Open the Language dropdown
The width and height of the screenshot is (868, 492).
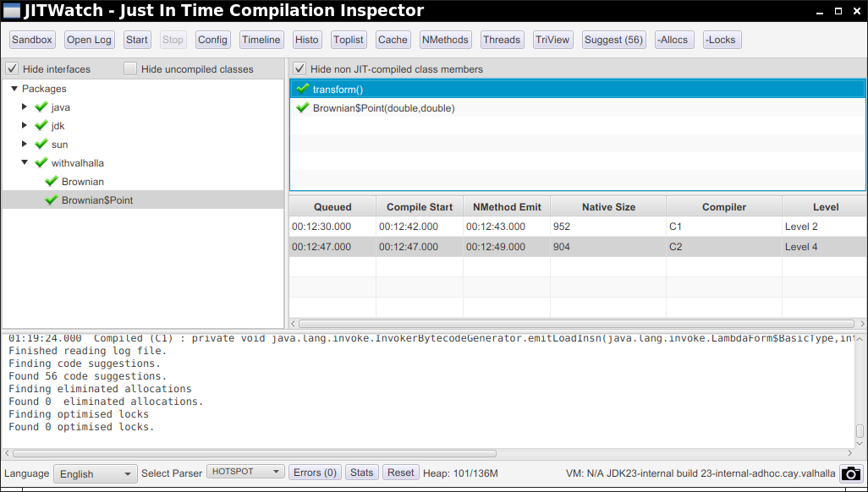[x=95, y=474]
